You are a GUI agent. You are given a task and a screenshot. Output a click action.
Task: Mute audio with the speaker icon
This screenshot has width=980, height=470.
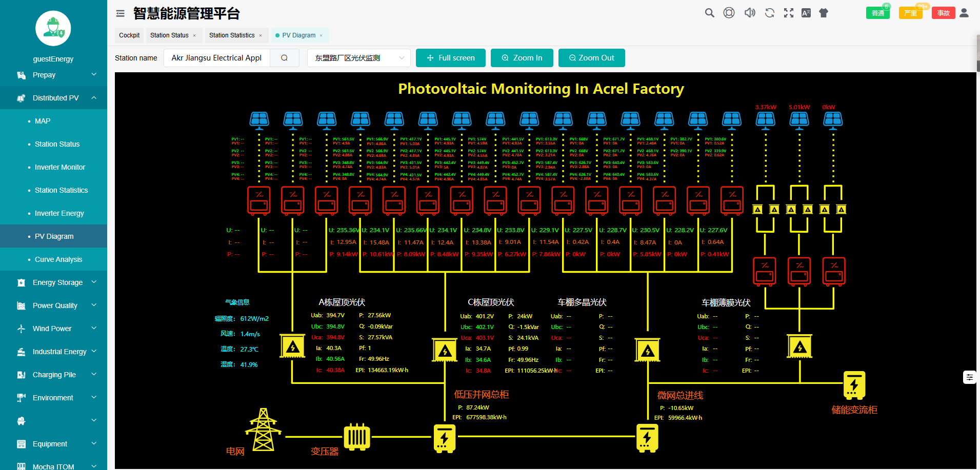pyautogui.click(x=749, y=13)
